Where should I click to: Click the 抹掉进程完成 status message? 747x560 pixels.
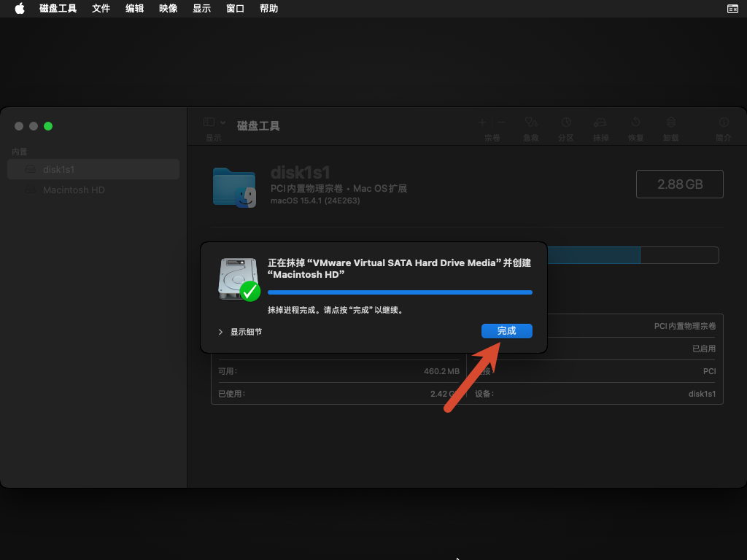[336, 310]
